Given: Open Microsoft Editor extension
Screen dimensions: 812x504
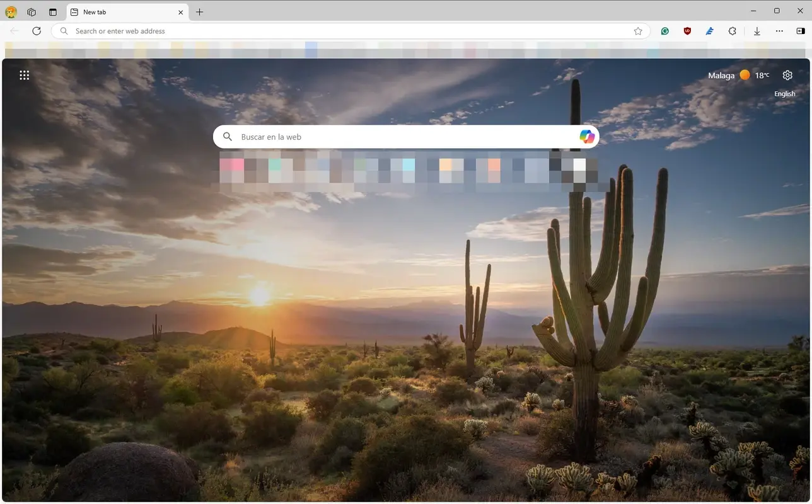Looking at the screenshot, I should point(709,31).
